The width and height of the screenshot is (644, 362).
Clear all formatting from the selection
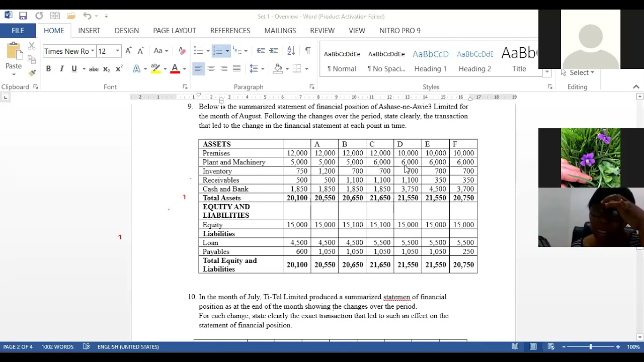[x=182, y=51]
